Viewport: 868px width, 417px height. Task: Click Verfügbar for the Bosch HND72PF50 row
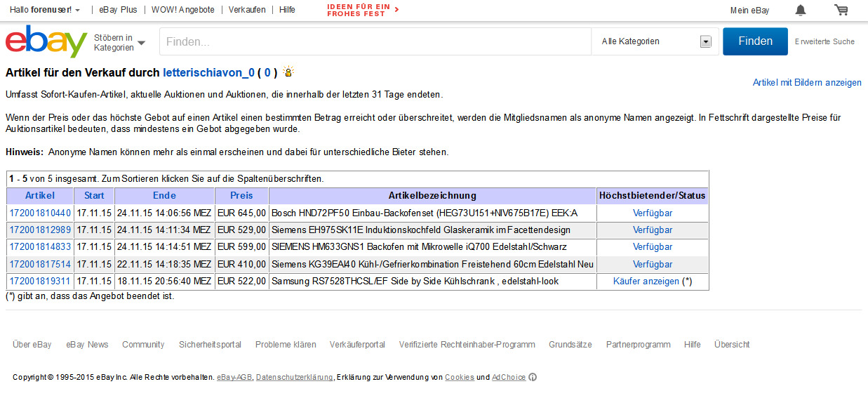click(x=653, y=213)
